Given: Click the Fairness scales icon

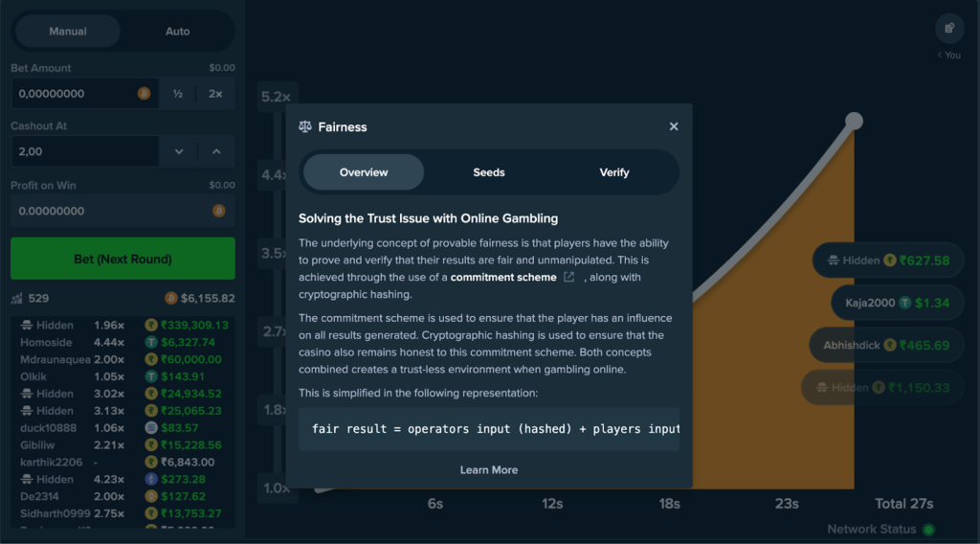Looking at the screenshot, I should [x=305, y=126].
